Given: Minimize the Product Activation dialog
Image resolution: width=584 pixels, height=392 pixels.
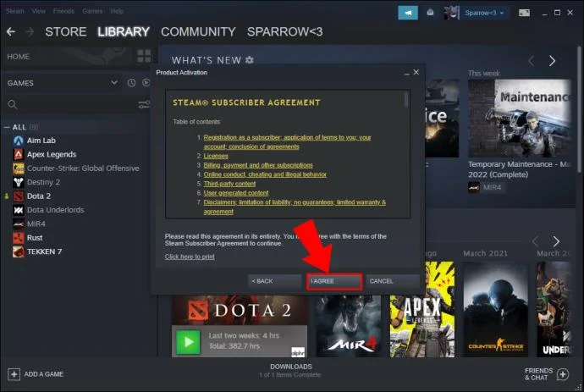Looking at the screenshot, I should click(407, 74).
